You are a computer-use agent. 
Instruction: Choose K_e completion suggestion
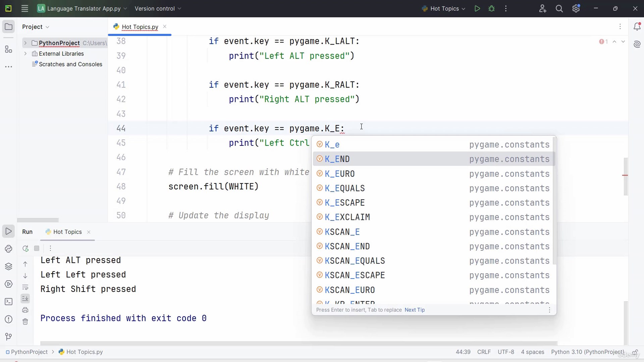pos(433,144)
